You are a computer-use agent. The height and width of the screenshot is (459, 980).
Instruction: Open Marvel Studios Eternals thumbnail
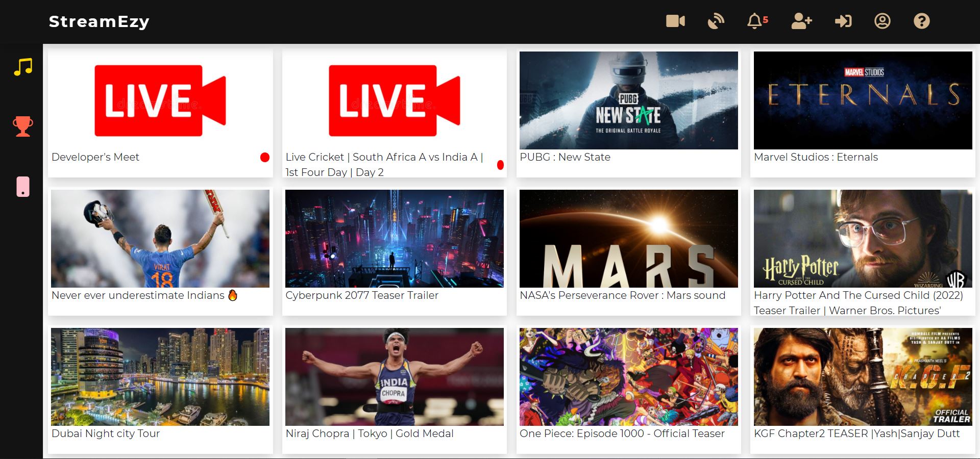(x=863, y=100)
